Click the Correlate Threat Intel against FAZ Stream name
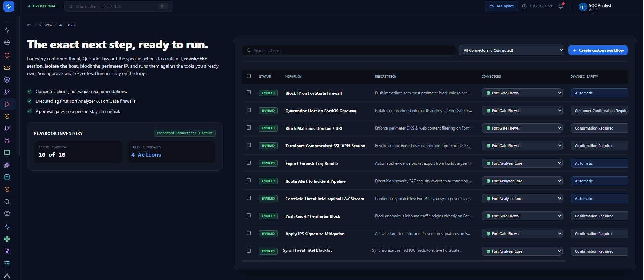 coord(325,199)
